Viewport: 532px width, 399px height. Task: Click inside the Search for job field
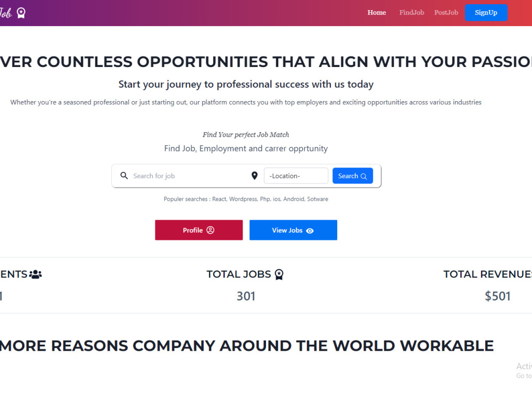[x=176, y=175]
